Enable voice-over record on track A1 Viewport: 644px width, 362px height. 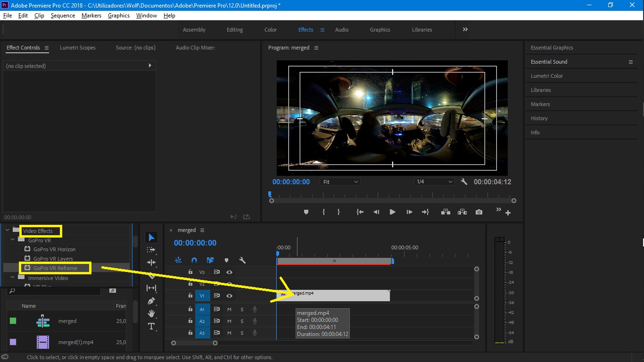255,309
